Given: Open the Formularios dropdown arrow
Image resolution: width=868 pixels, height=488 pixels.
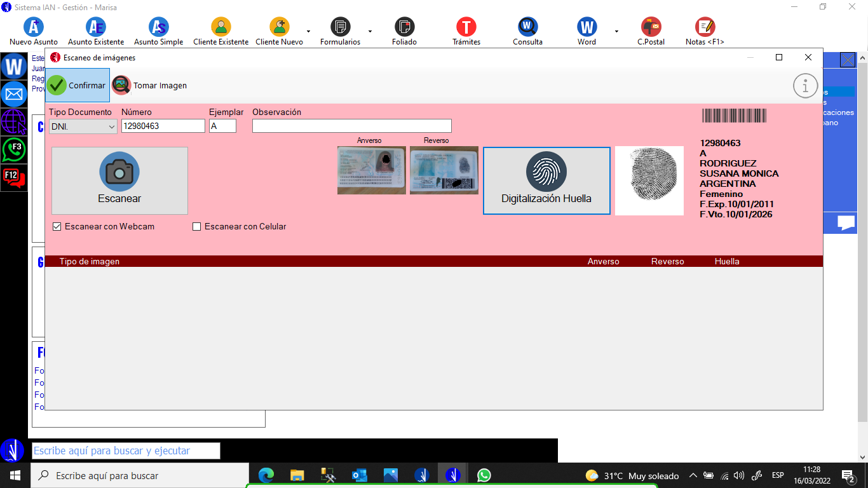Looking at the screenshot, I should pos(370,30).
